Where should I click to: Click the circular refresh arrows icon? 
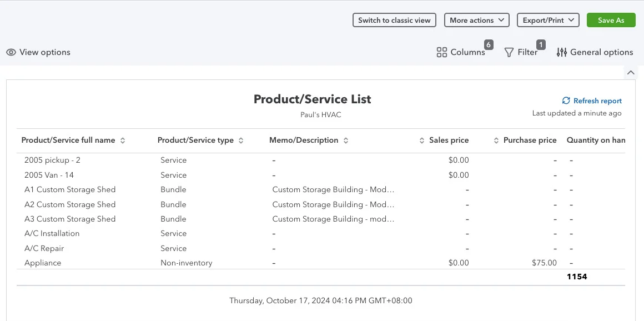[x=566, y=101]
